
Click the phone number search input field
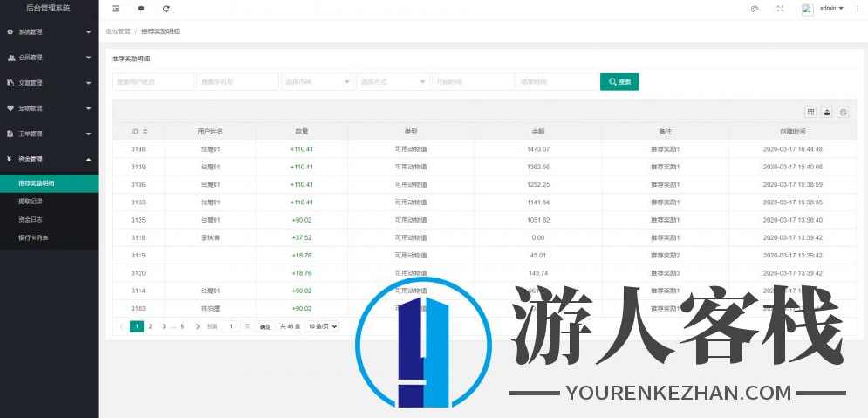(x=237, y=81)
